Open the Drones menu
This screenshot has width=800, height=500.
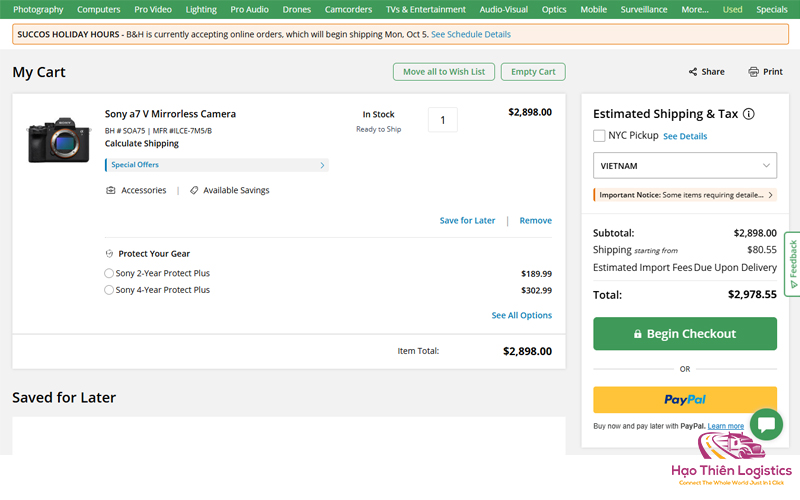[x=296, y=9]
